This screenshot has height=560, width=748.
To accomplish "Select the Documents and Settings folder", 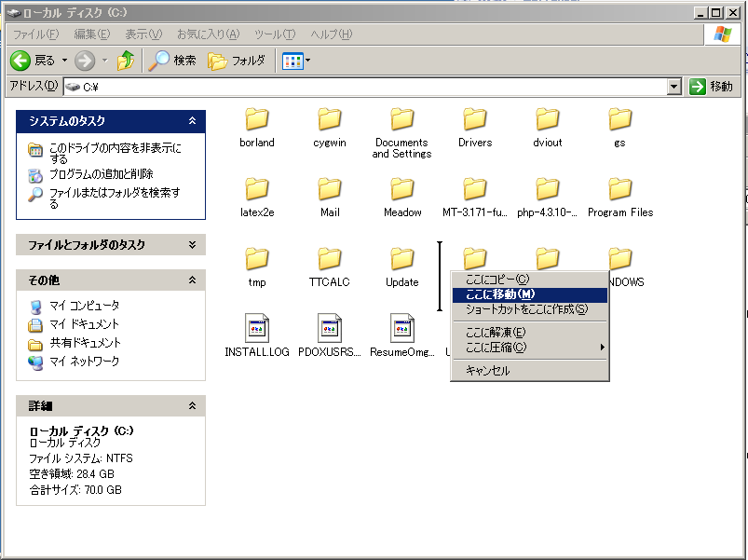I will pos(402,119).
